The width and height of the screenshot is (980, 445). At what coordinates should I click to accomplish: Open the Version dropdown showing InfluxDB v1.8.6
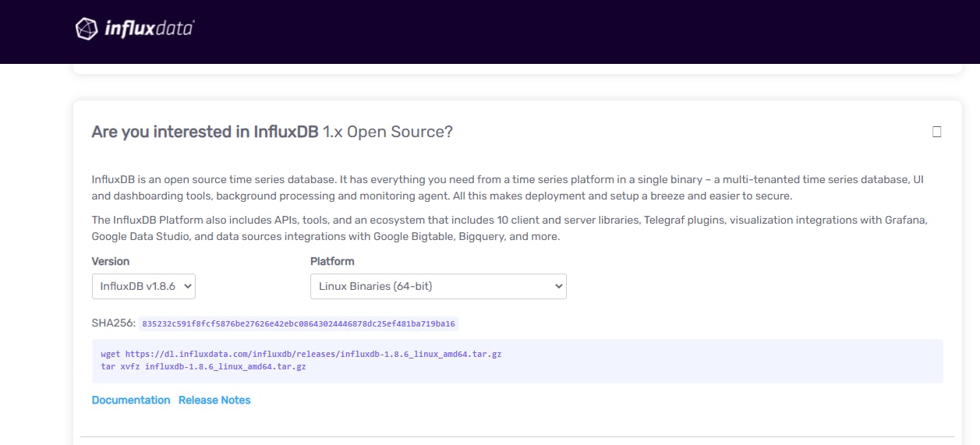pyautogui.click(x=143, y=286)
